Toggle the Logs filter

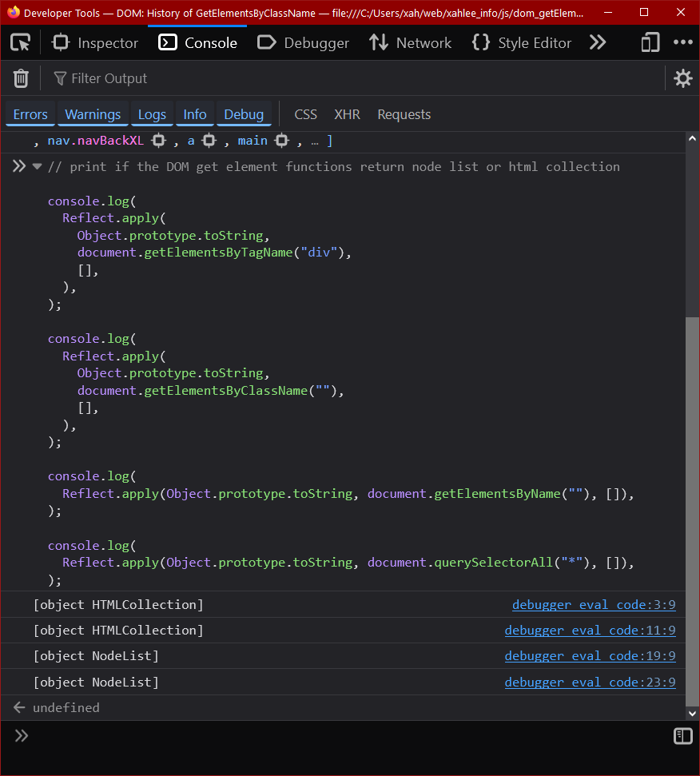[152, 114]
